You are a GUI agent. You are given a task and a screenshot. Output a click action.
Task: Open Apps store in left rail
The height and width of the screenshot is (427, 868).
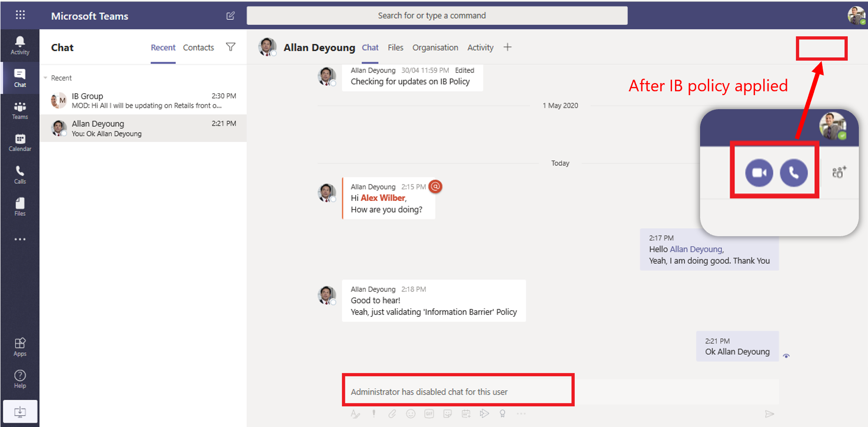click(20, 347)
